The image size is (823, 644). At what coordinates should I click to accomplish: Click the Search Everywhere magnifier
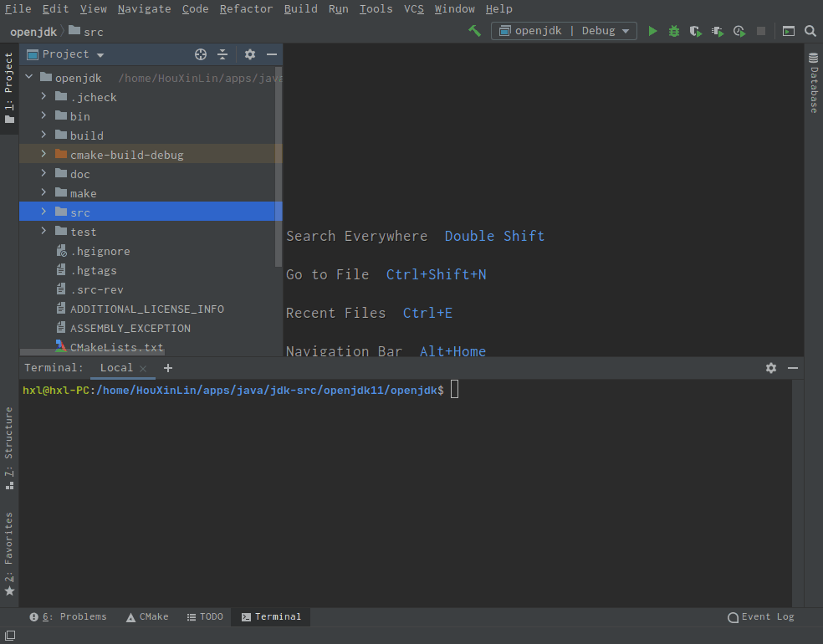click(x=810, y=31)
